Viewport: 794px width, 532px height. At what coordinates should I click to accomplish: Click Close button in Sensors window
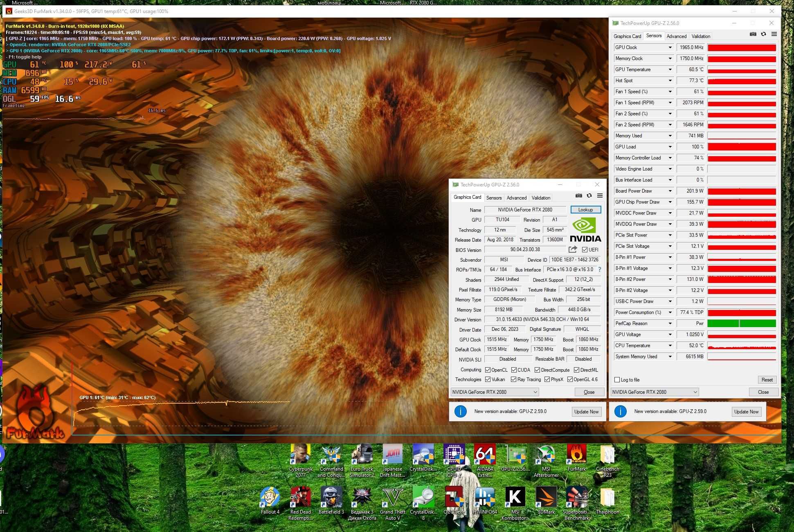(763, 392)
